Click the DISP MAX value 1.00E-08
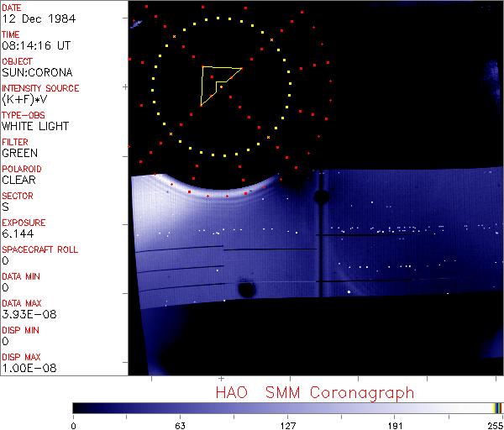 point(29,368)
